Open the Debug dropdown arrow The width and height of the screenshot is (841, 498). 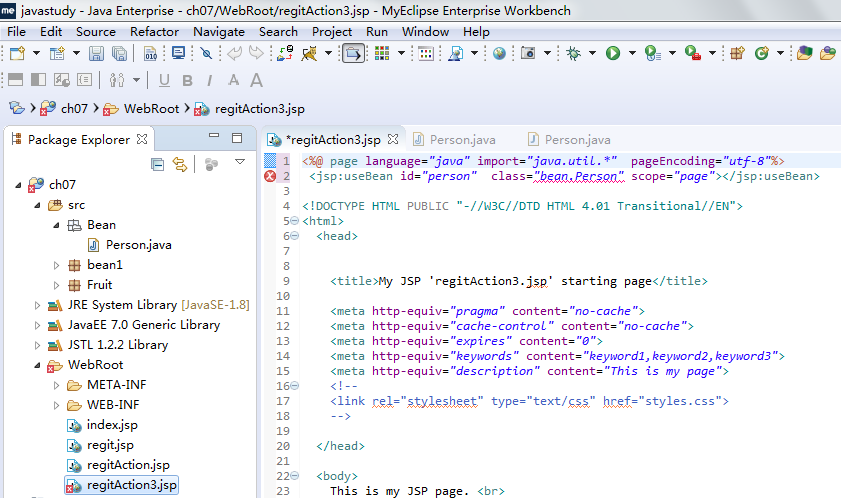592,53
